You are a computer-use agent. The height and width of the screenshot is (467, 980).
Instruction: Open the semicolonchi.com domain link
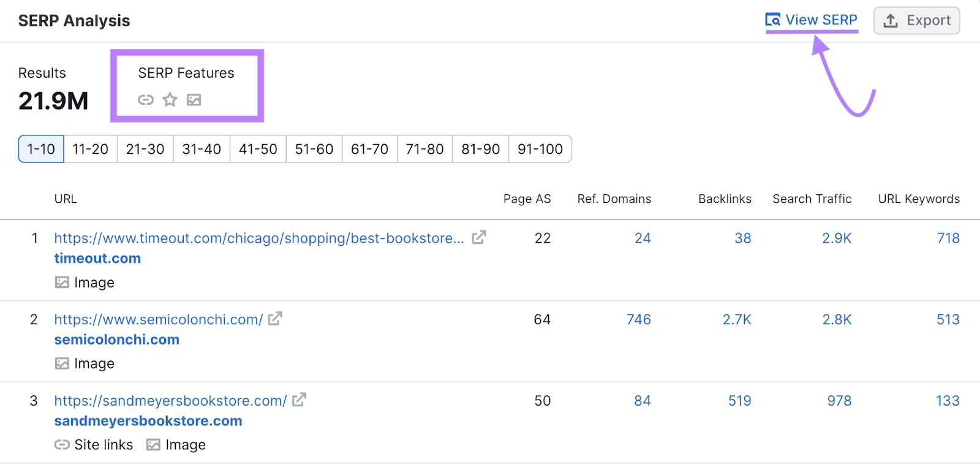point(116,340)
